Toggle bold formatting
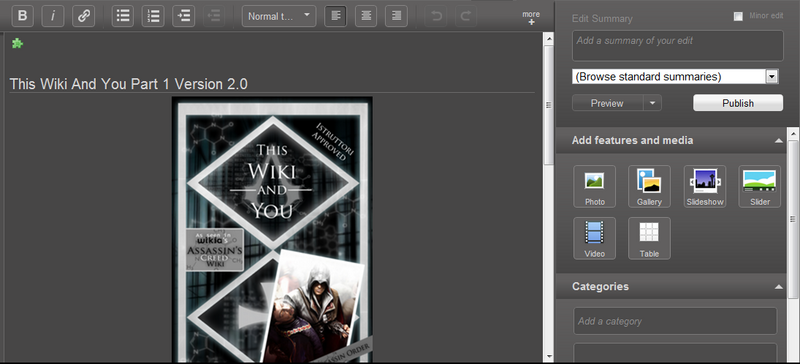Screen dimensions: 800x364 (22, 16)
